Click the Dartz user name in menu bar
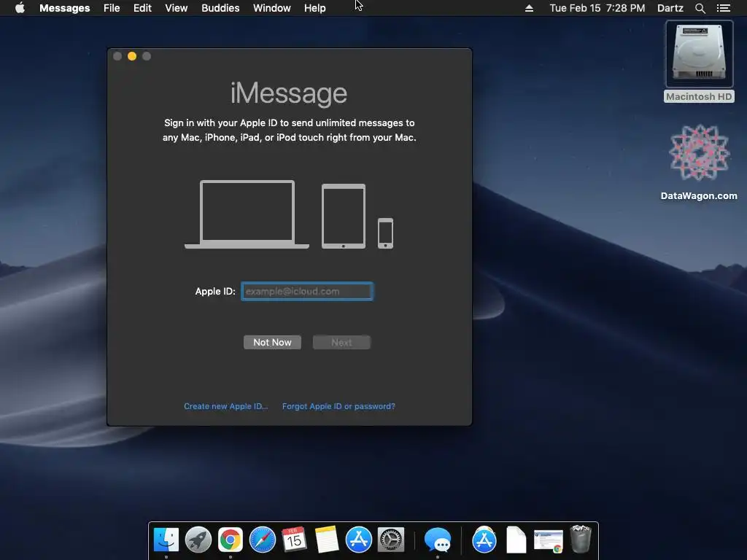This screenshot has height=560, width=747. pyautogui.click(x=670, y=8)
